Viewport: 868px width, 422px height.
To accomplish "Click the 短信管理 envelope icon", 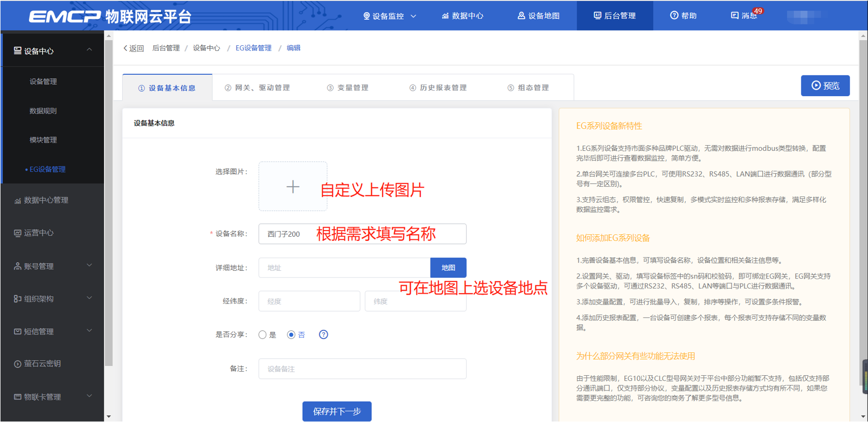I will 17,331.
